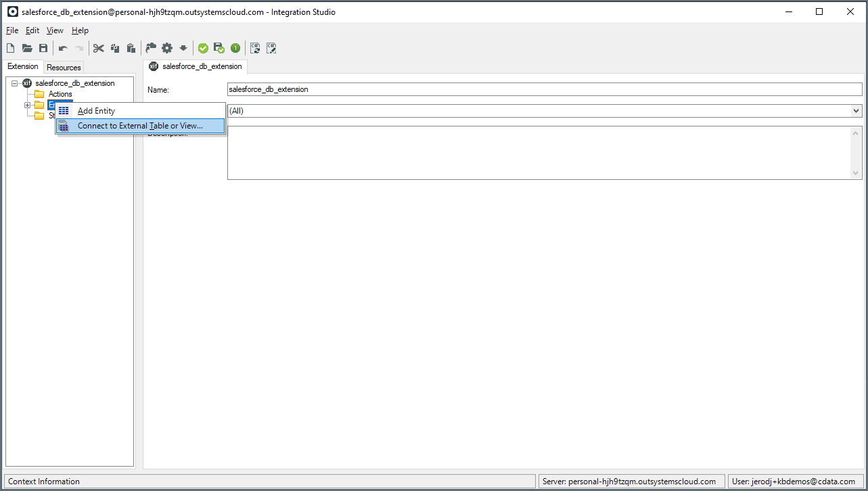Click the Paste toolbar icon
This screenshot has height=491, width=868.
coord(132,48)
